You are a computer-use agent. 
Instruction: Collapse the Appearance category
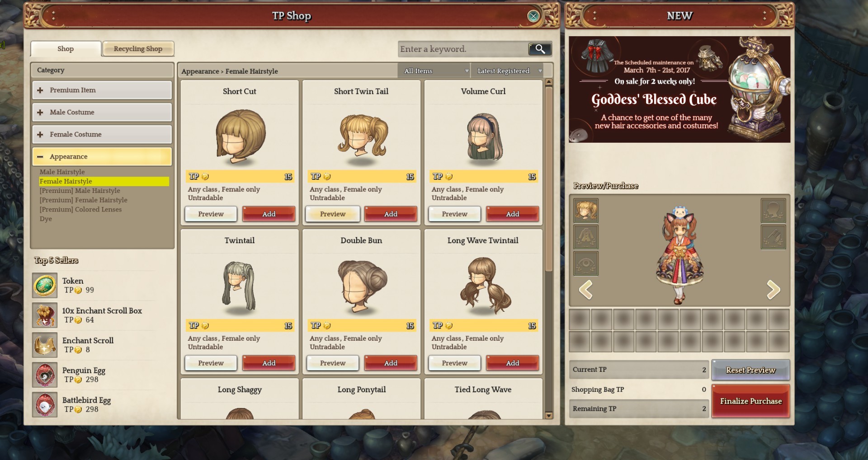[102, 156]
